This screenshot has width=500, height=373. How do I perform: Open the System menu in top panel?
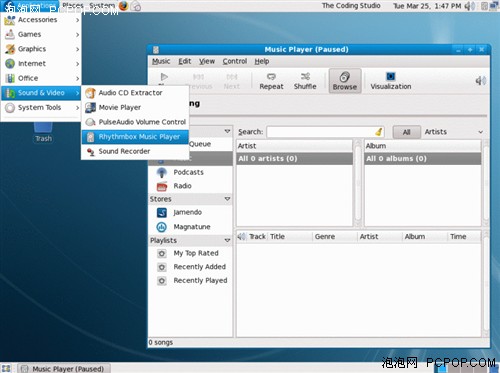[102, 6]
